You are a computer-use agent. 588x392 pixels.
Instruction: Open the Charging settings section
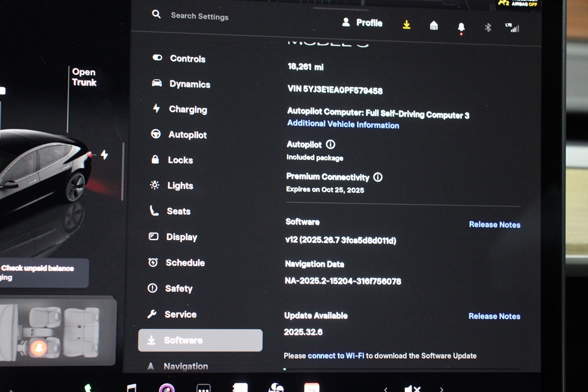coord(188,110)
